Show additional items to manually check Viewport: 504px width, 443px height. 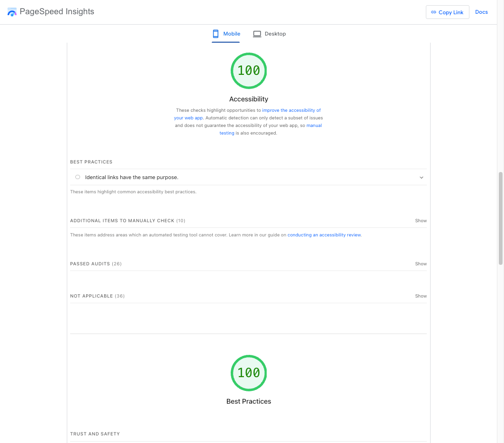[x=421, y=220]
